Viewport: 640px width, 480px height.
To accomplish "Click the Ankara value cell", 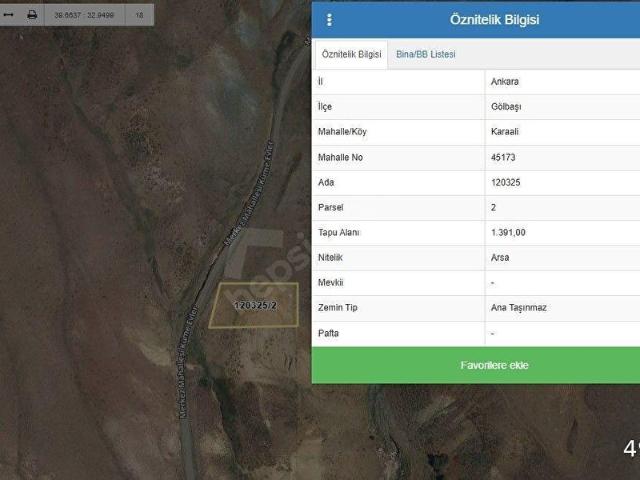I will pyautogui.click(x=504, y=82).
